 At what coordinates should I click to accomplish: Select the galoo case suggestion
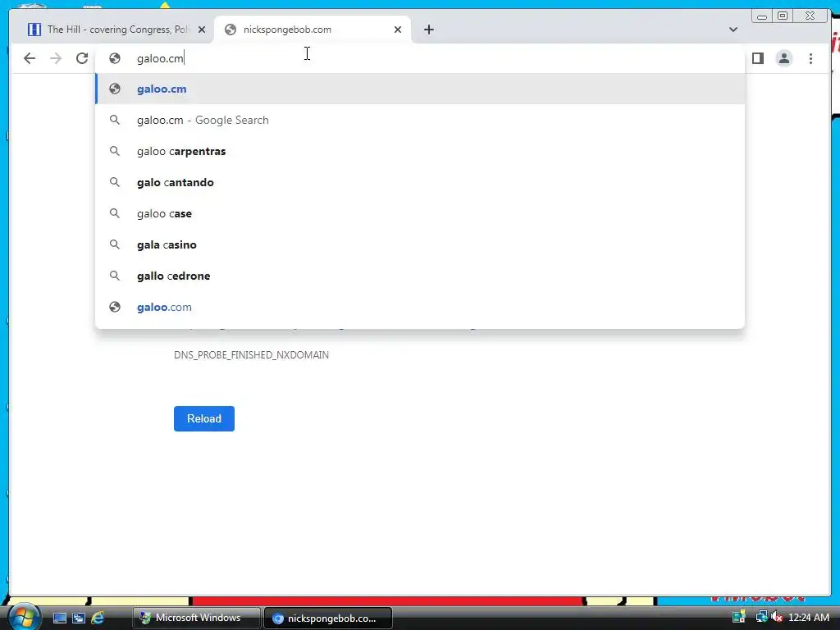[420, 213]
